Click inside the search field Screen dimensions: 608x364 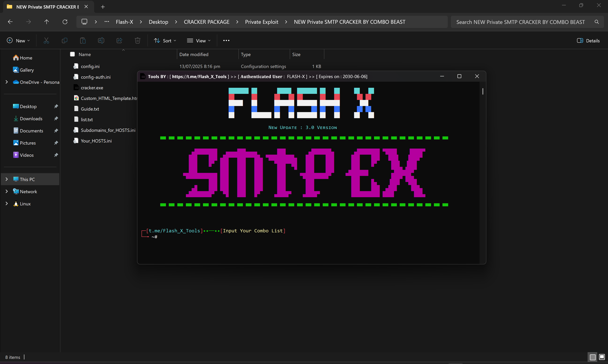(515, 22)
